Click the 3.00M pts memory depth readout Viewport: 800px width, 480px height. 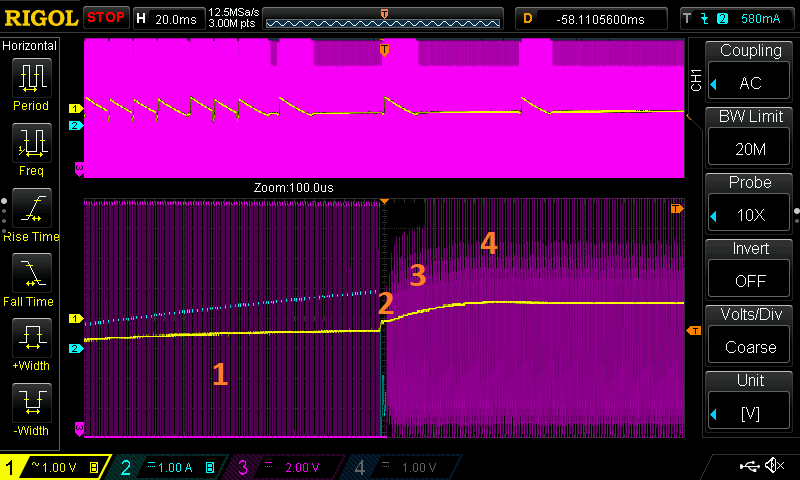point(232,23)
